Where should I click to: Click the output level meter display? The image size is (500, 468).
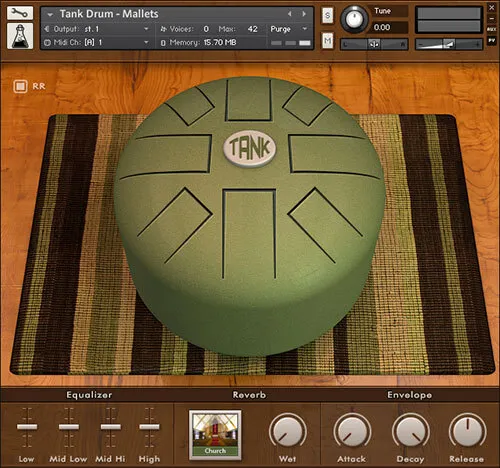(449, 20)
